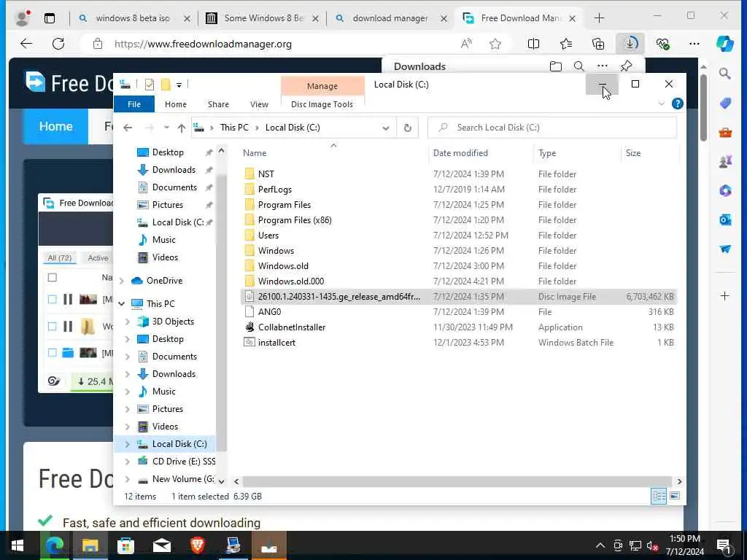Screen dimensions: 747x560
Task: Click navigation pane scrollbar
Action: click(221, 314)
